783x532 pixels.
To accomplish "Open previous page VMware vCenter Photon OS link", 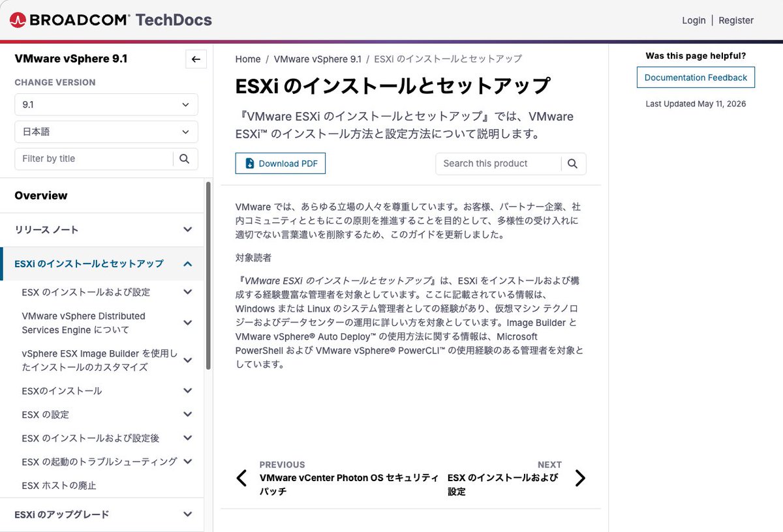I will (x=349, y=484).
